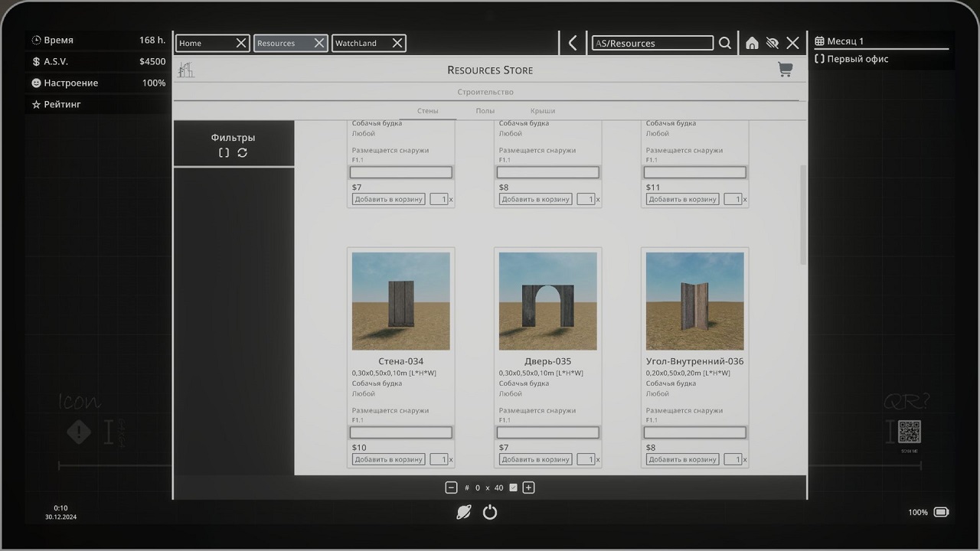Click the QR code icon
Image resolution: width=980 pixels, height=551 pixels.
click(909, 432)
